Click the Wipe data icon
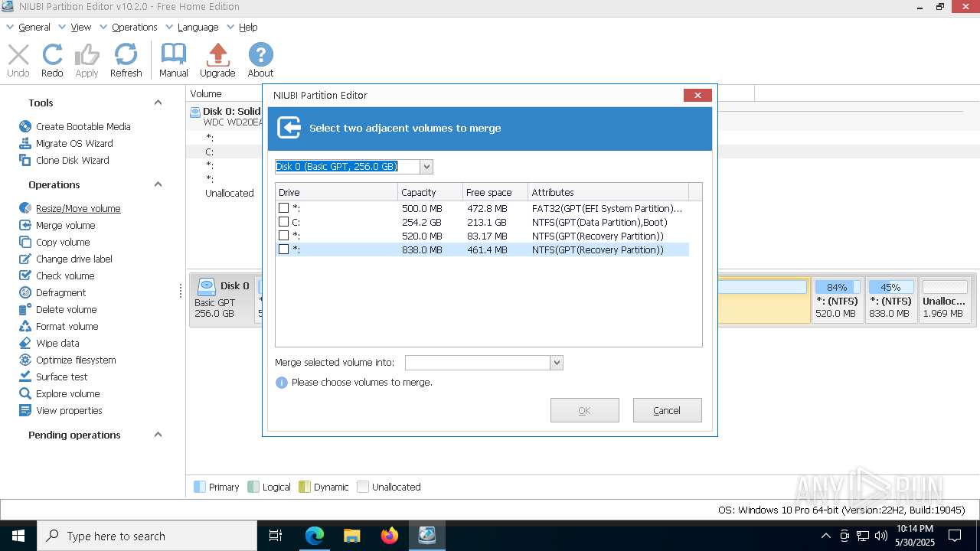 tap(25, 343)
